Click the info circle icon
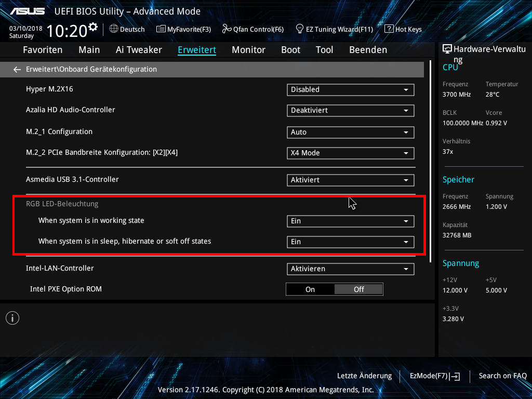532x399 pixels. 12,318
